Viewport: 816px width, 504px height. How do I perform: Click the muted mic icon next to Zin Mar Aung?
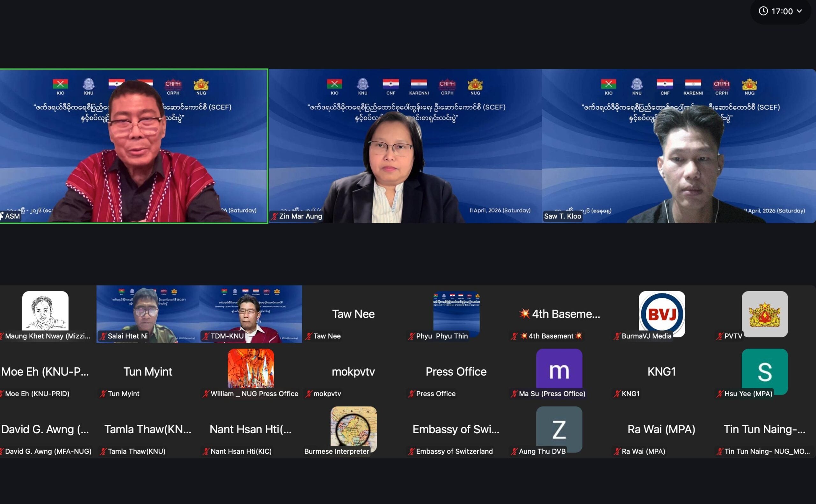tap(274, 216)
